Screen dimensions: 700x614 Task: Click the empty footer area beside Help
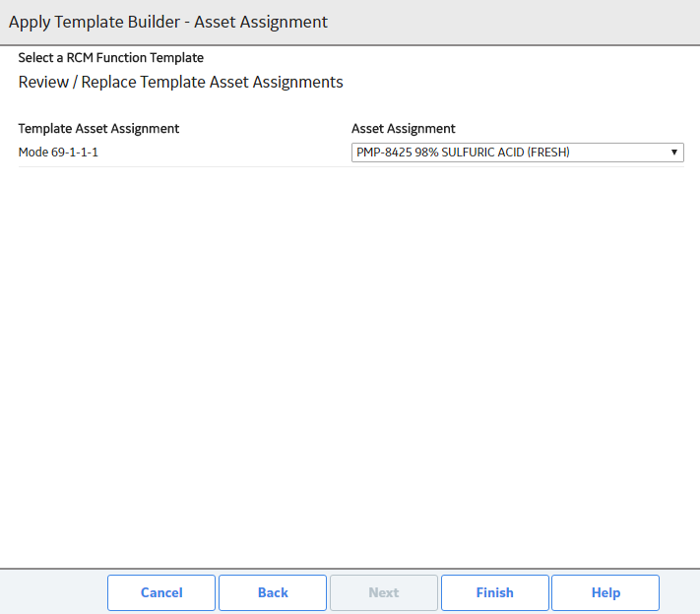pyautogui.click(x=680, y=592)
